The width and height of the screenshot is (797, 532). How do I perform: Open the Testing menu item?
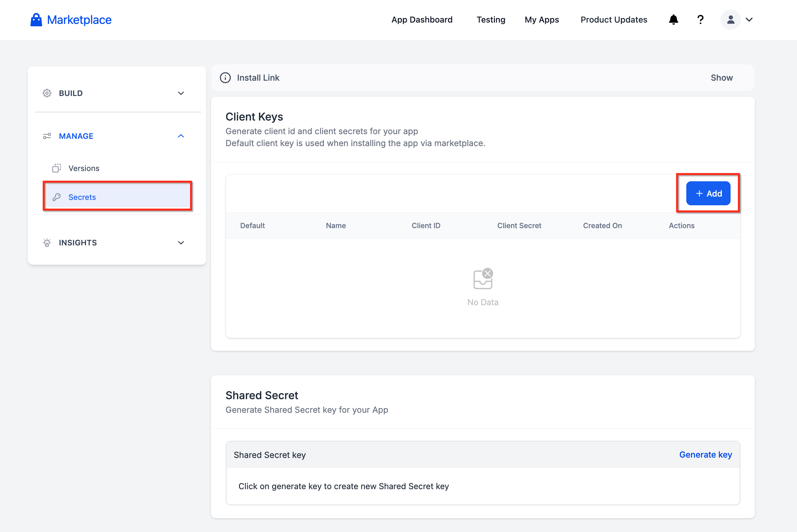coord(491,20)
